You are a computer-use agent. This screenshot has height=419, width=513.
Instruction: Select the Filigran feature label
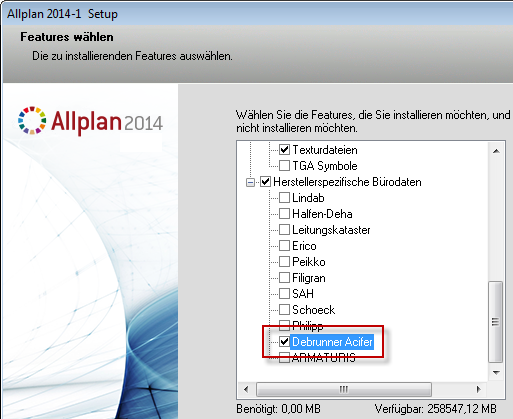coord(309,278)
